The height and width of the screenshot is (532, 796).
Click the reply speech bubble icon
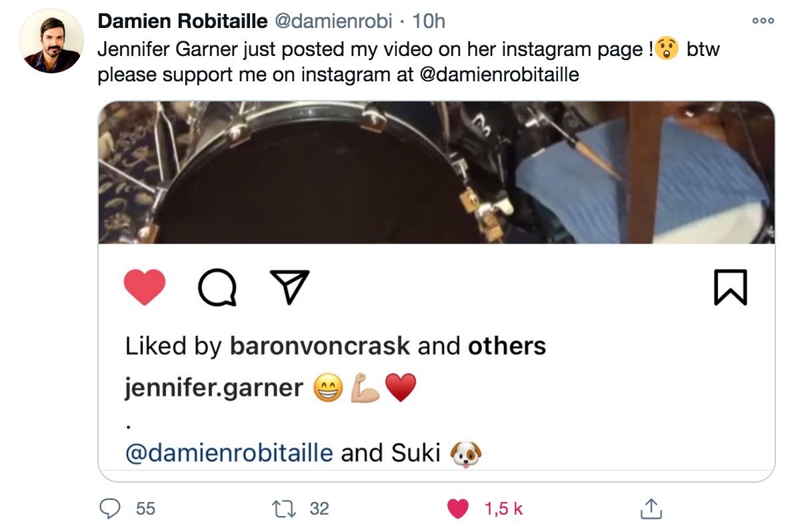coord(109,508)
